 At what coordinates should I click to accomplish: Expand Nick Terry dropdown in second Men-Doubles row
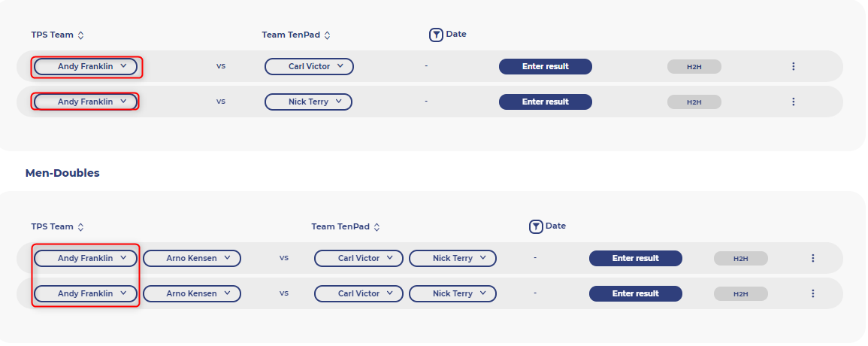452,293
